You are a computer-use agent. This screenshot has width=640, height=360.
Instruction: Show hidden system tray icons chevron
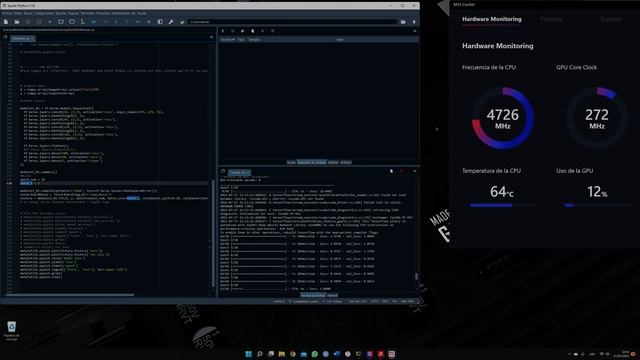569,354
